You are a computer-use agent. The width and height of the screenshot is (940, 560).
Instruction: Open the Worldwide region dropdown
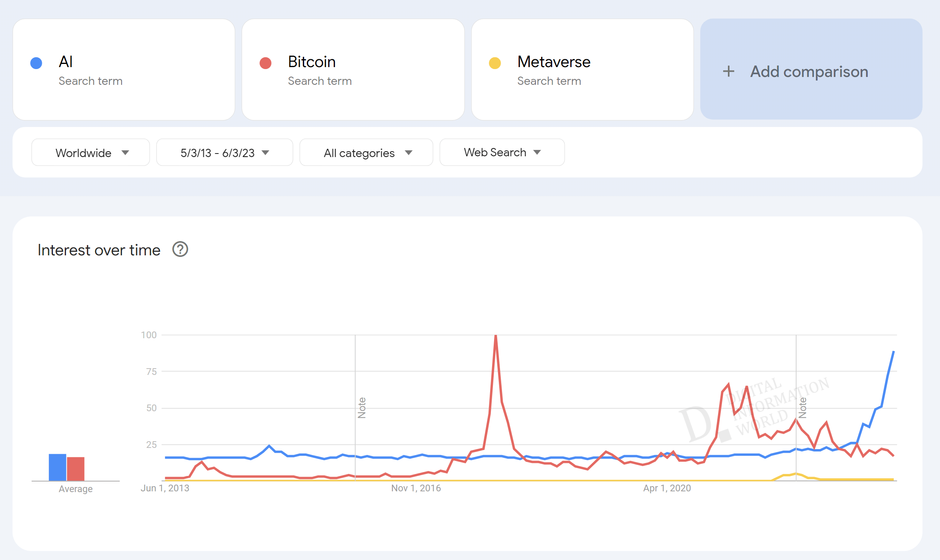(90, 152)
